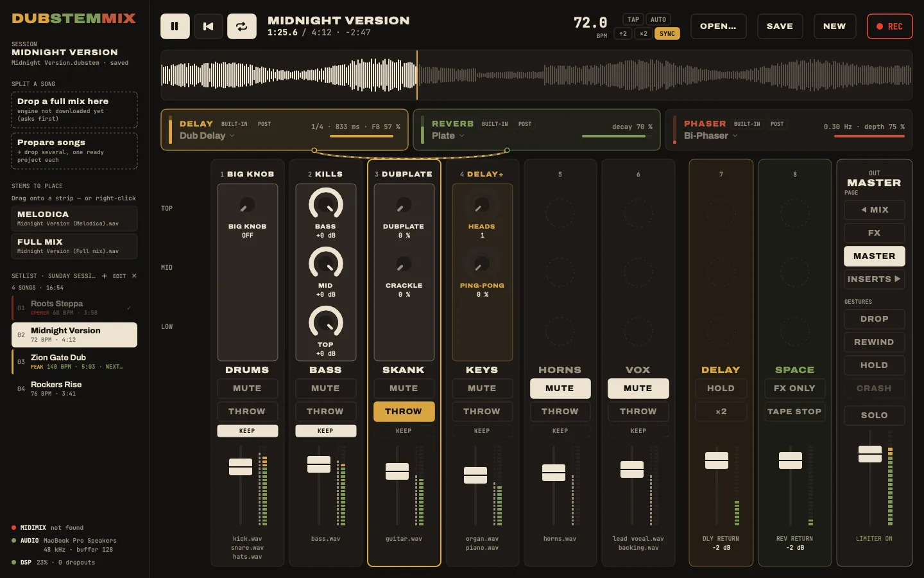Select Zion Gate Dub in the setlist
The width and height of the screenshot is (924, 578).
point(74,362)
